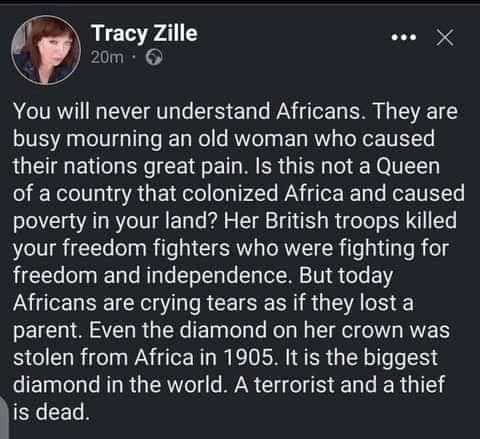
Task: Click the gray handle at bottom-left edge
Action: point(4,418)
